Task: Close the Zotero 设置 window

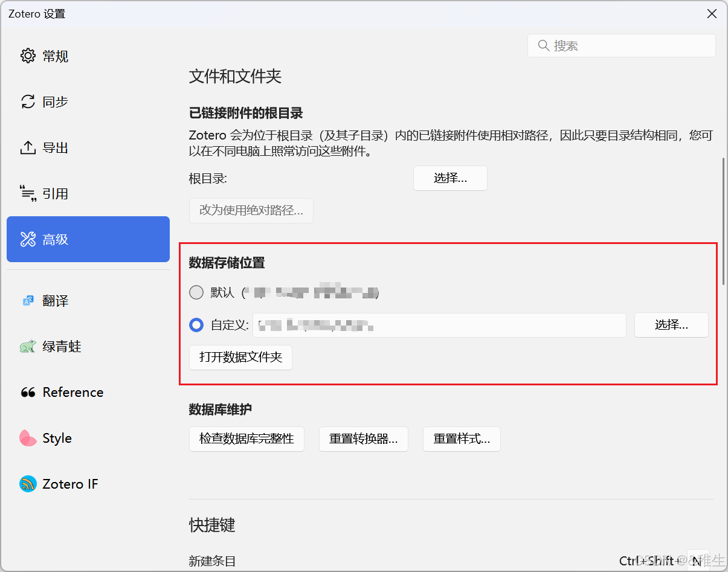Action: coord(712,14)
